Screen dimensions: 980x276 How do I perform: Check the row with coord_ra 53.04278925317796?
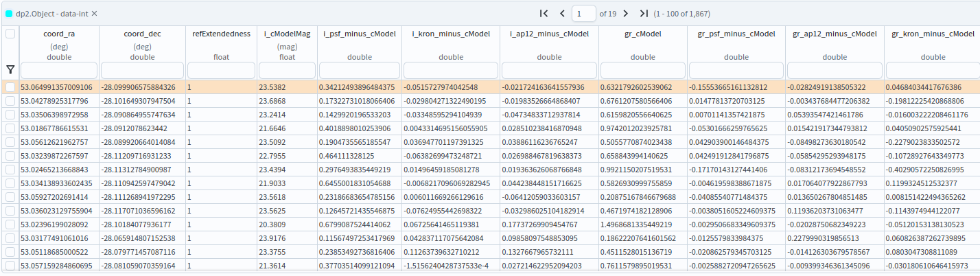coord(10,101)
